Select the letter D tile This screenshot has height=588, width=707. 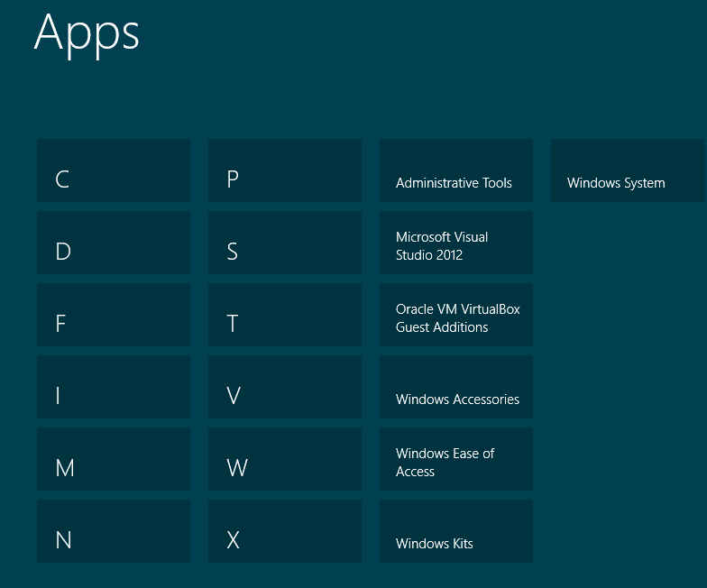[114, 243]
